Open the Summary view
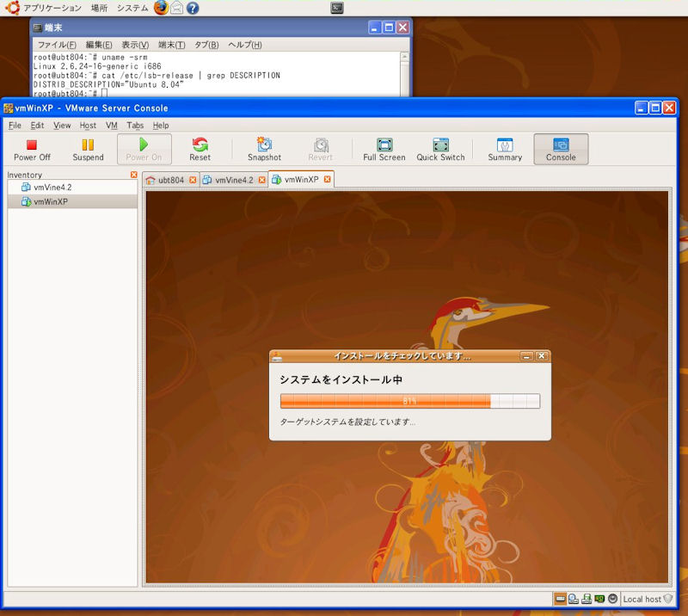688x616 pixels. point(505,150)
